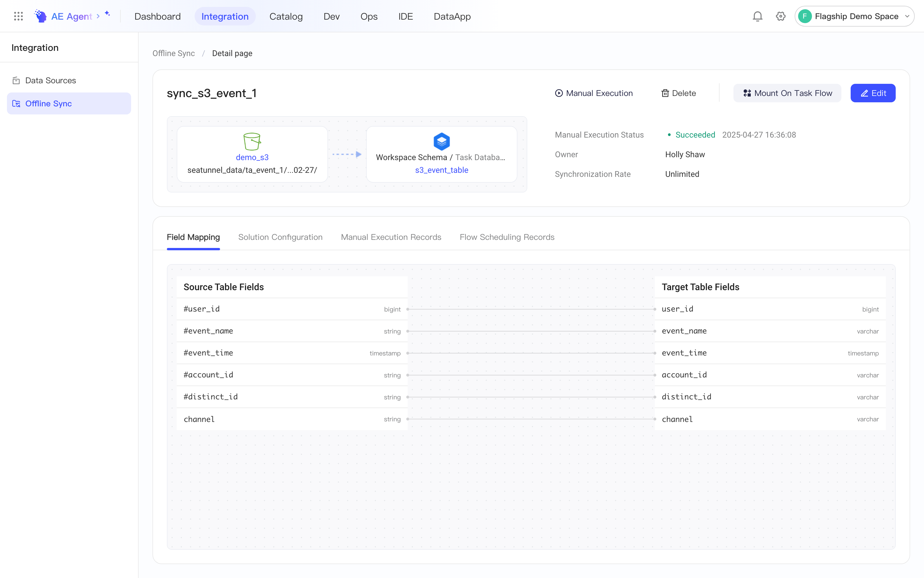
Task: Expand the AE Agent chevron
Action: point(98,16)
